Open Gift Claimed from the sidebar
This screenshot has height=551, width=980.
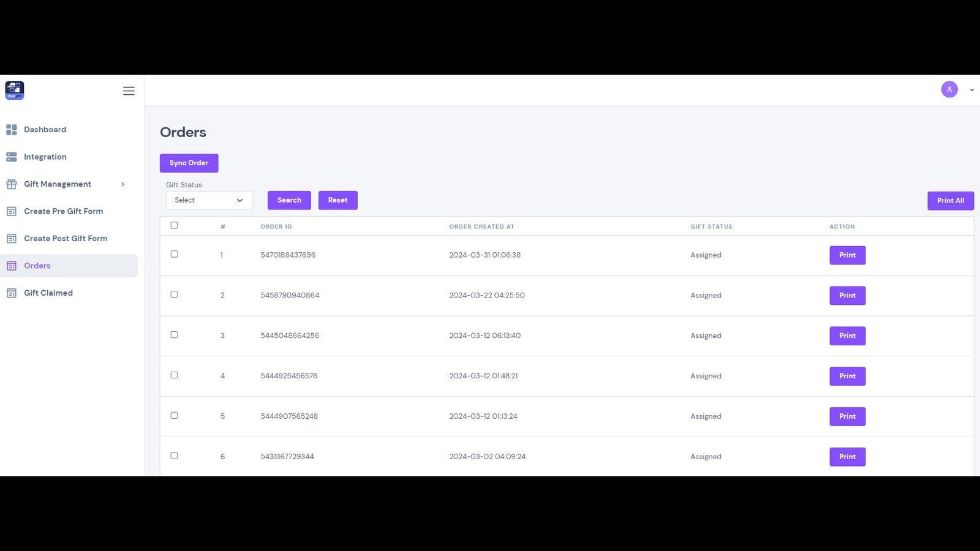coord(48,293)
